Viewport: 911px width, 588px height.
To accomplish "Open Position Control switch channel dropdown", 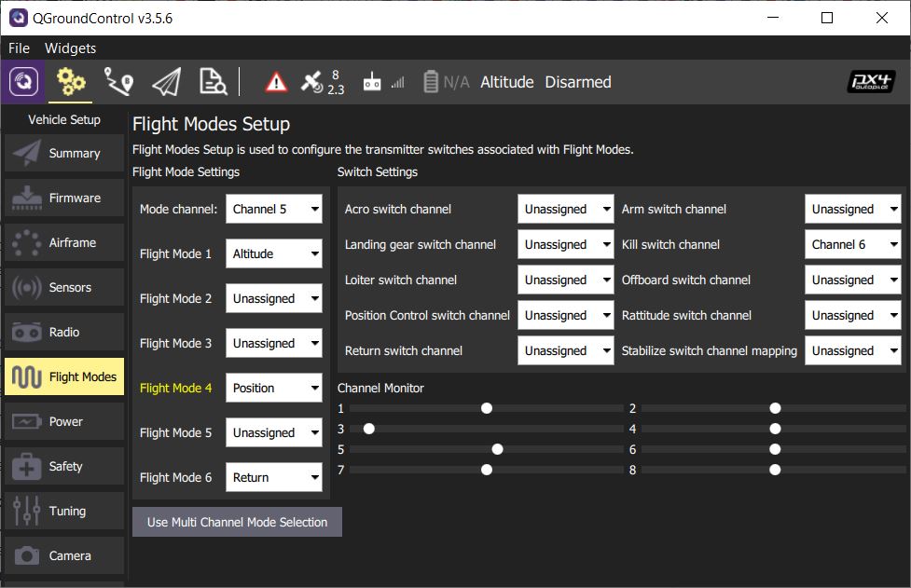I will (x=565, y=315).
